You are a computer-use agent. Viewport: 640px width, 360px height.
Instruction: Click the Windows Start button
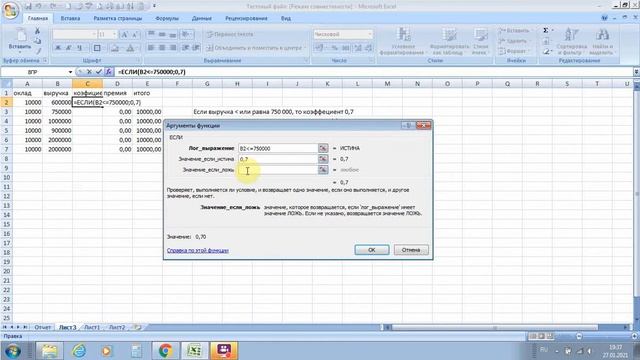point(13,351)
